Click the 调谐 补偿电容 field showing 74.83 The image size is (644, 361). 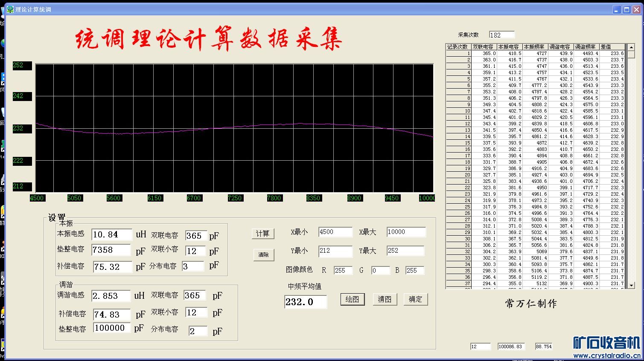[x=113, y=315]
